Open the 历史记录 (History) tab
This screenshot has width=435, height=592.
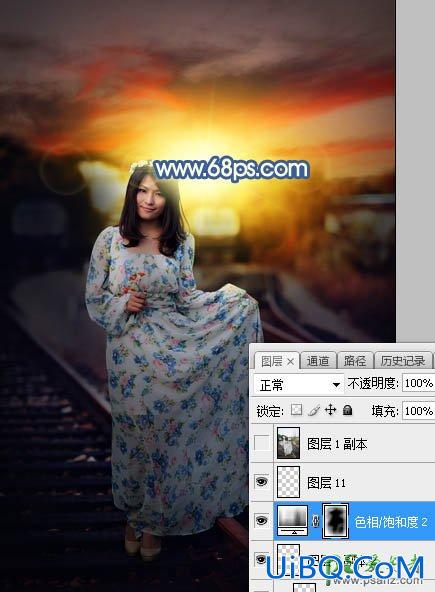coord(403,361)
